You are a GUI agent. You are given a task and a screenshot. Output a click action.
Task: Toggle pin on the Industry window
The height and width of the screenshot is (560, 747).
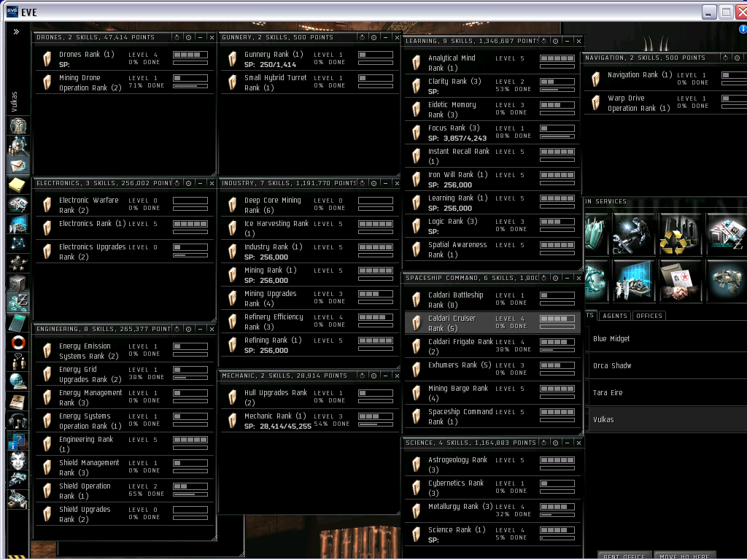click(x=362, y=183)
